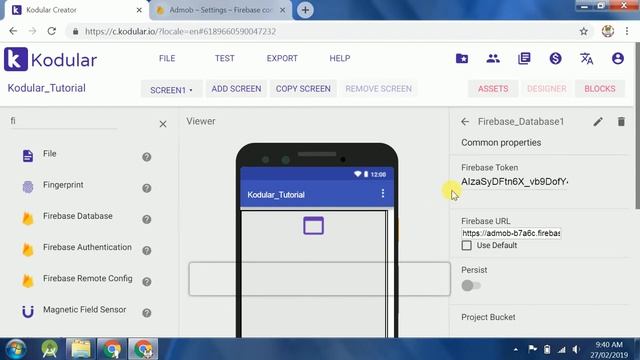Viewport: 640px width, 360px height.
Task: Go back from Firebase_Database1 properties
Action: (x=465, y=122)
